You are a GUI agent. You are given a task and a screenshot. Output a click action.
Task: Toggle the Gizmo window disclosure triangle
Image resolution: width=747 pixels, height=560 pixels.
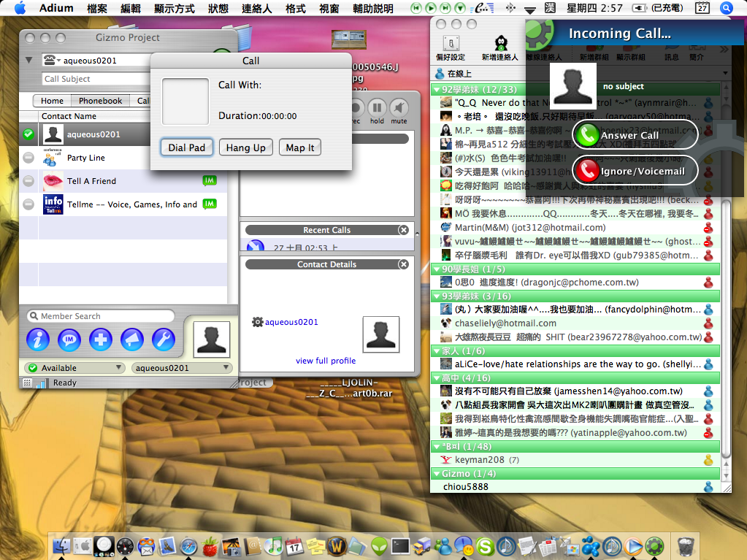point(29,60)
